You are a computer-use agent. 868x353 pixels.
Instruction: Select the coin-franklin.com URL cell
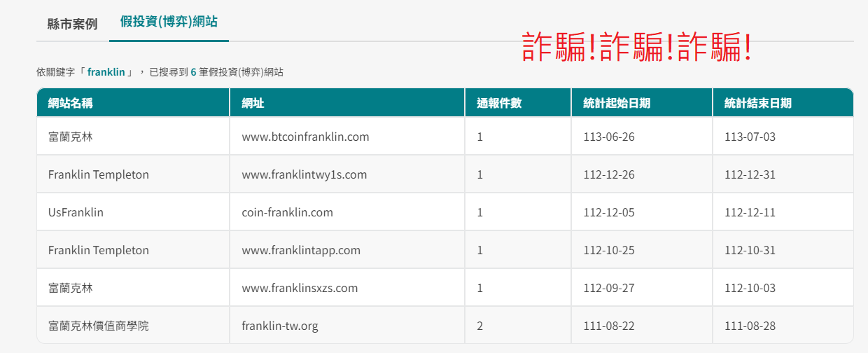click(x=287, y=212)
